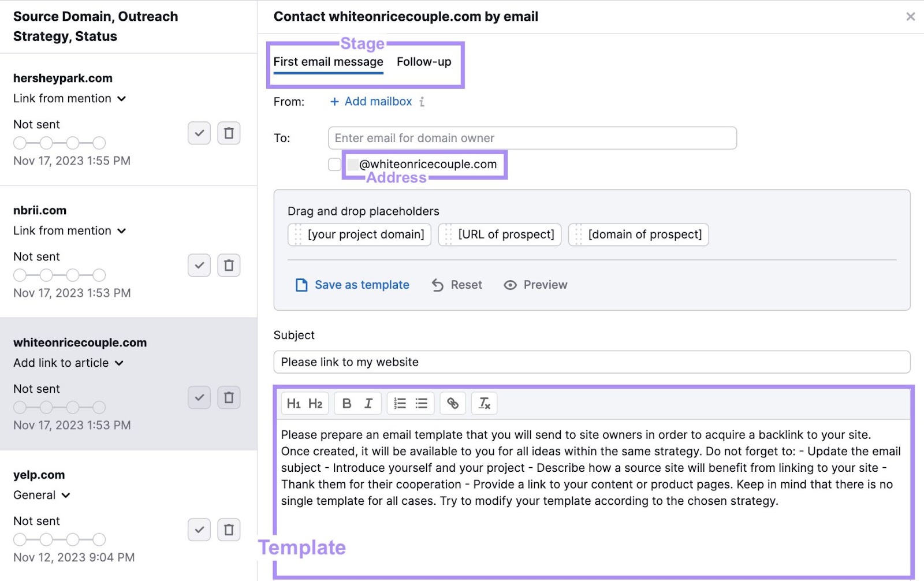
Task: Insert a numbered list in the template
Action: click(x=400, y=403)
